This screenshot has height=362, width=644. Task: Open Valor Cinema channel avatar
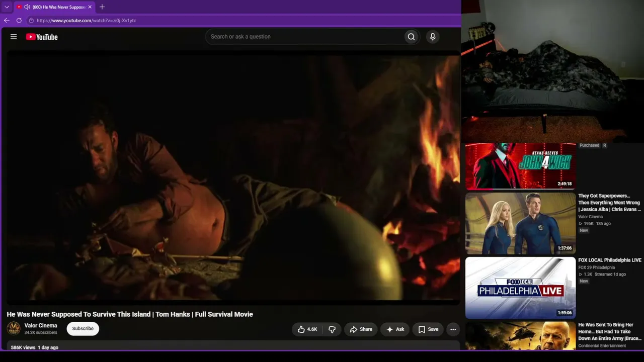pyautogui.click(x=14, y=329)
